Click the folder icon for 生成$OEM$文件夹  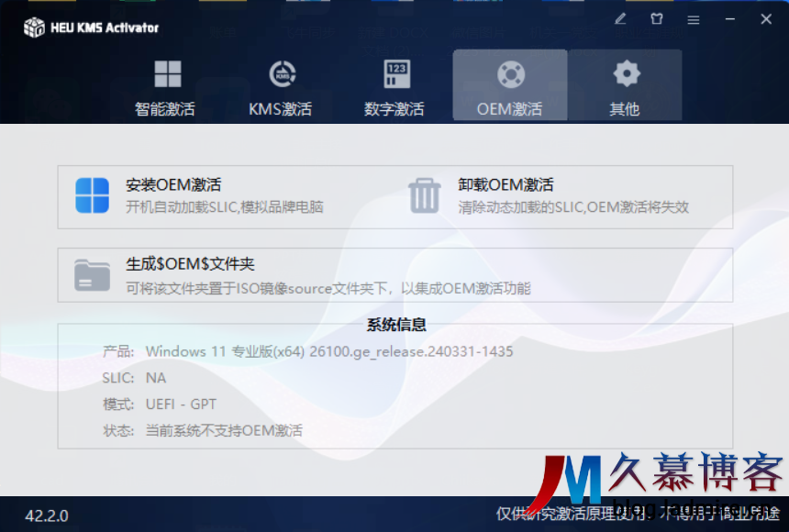92,275
